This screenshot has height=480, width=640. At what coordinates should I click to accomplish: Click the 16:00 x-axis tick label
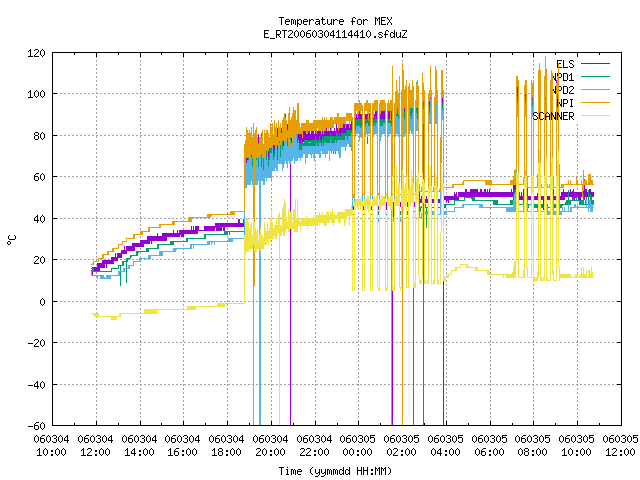coord(182,446)
